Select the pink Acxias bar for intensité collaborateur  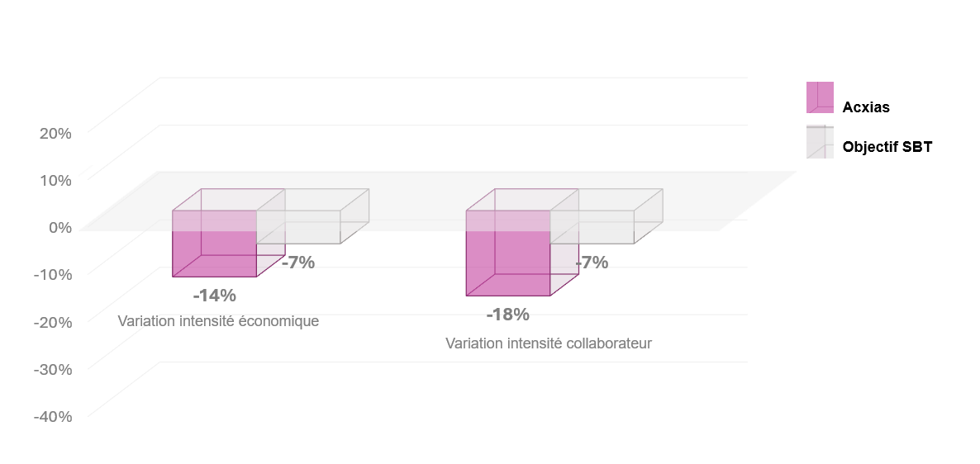[x=508, y=253]
